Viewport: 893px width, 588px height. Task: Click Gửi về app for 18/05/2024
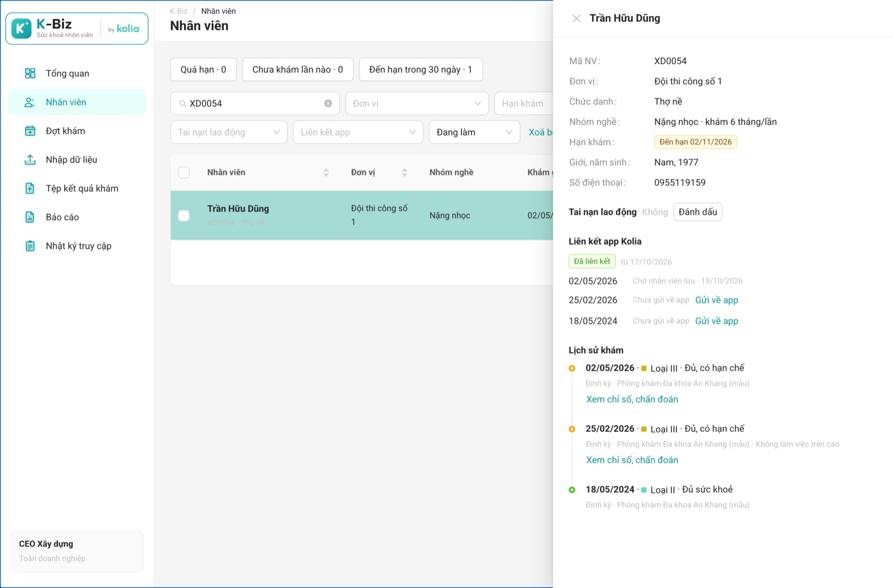pos(717,321)
